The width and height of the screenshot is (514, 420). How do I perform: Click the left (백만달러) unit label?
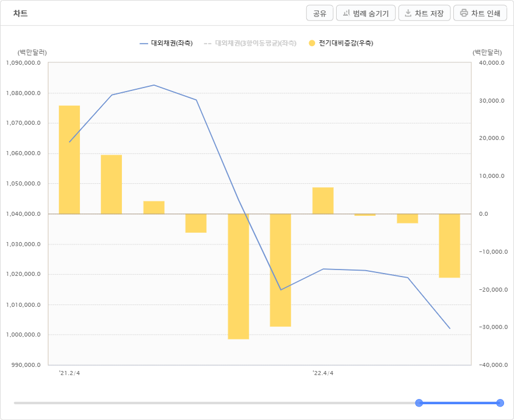click(x=32, y=52)
